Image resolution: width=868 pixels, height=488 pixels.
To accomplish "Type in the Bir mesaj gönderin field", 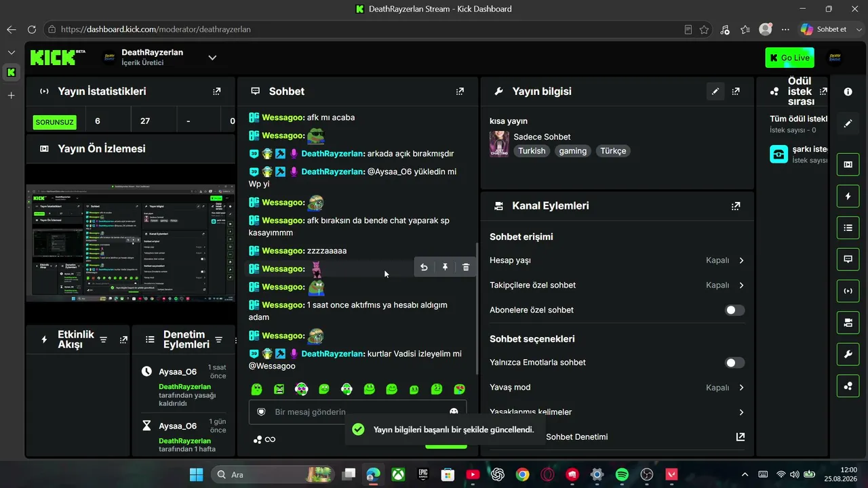I will (358, 412).
